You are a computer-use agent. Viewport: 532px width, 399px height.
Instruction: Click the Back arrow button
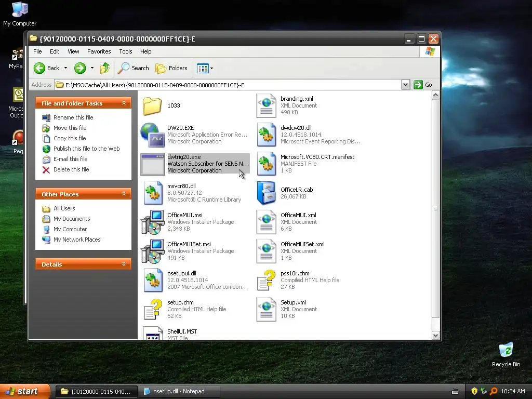pos(46,68)
